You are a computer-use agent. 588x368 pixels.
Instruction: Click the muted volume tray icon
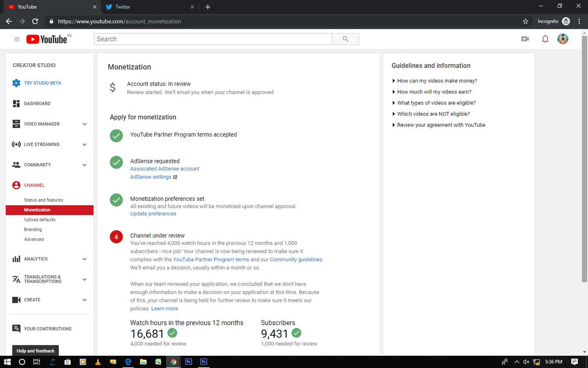click(526, 362)
